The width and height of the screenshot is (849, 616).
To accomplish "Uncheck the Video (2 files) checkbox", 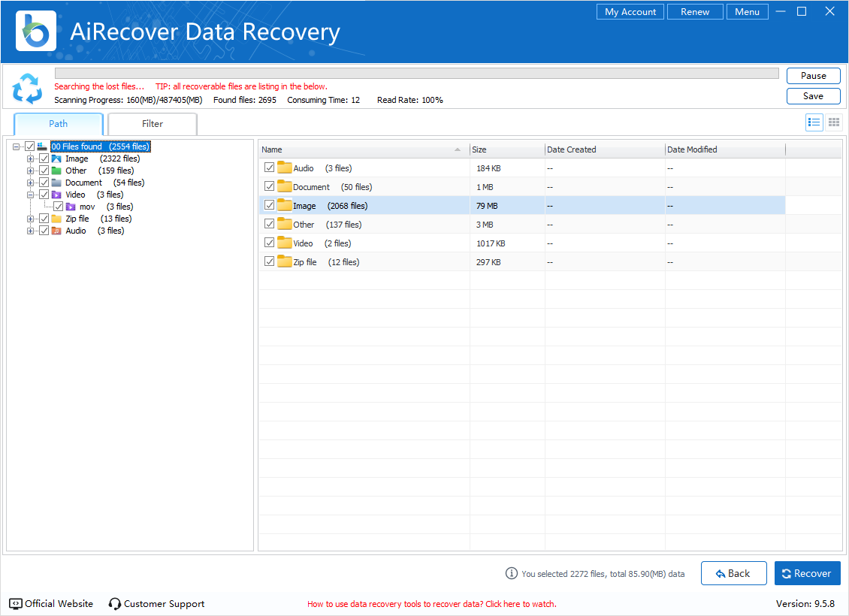I will (x=269, y=243).
